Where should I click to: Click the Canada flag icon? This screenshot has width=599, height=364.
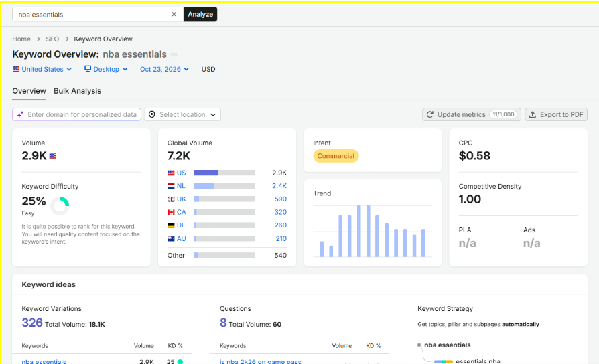point(171,212)
